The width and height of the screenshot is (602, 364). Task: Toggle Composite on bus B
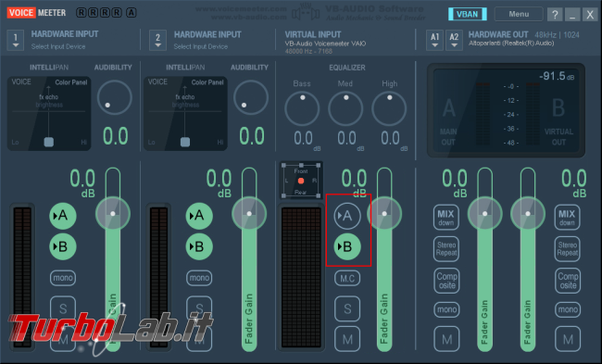(568, 281)
